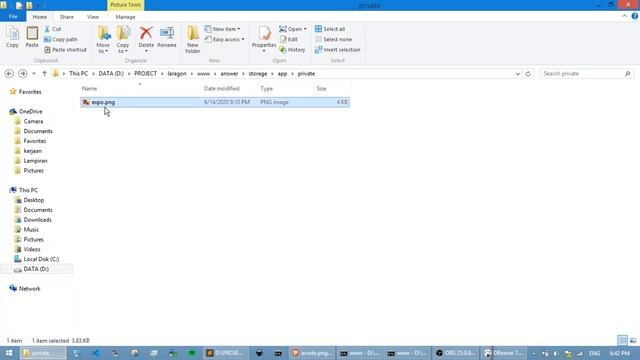Select the expo.png file

(x=215, y=102)
